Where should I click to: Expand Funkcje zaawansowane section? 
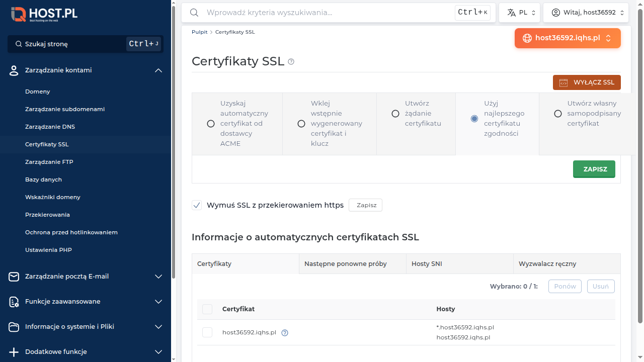tap(158, 302)
